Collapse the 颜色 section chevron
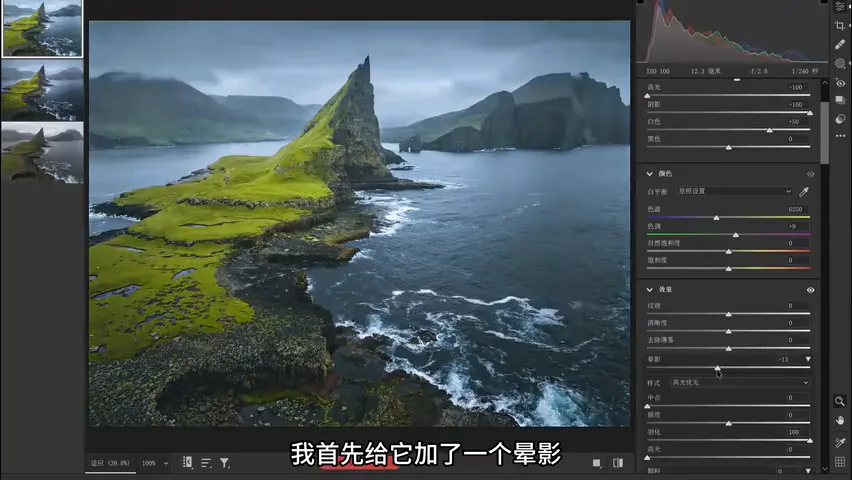The width and height of the screenshot is (852, 480). point(649,174)
